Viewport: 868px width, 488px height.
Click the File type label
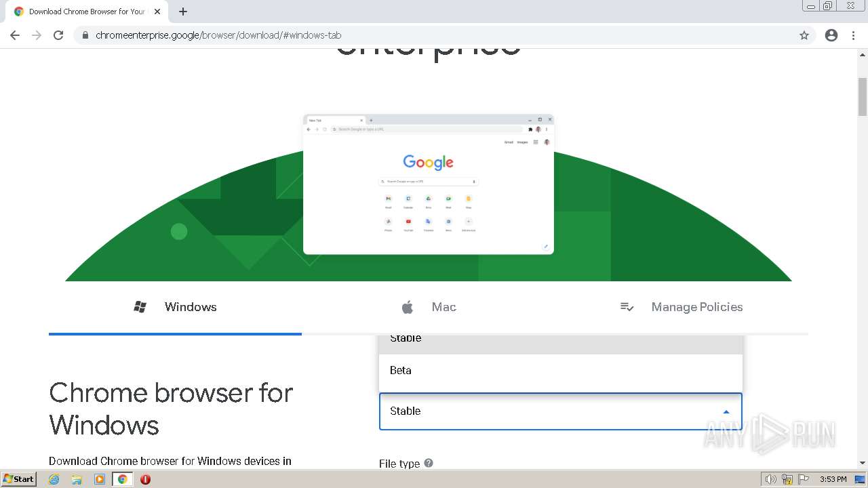399,464
